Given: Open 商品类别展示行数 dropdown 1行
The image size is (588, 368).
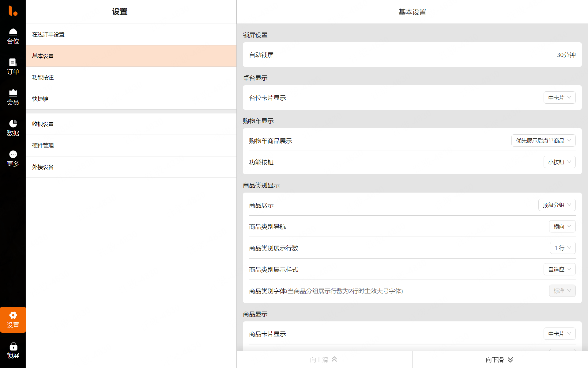Looking at the screenshot, I should [563, 248].
